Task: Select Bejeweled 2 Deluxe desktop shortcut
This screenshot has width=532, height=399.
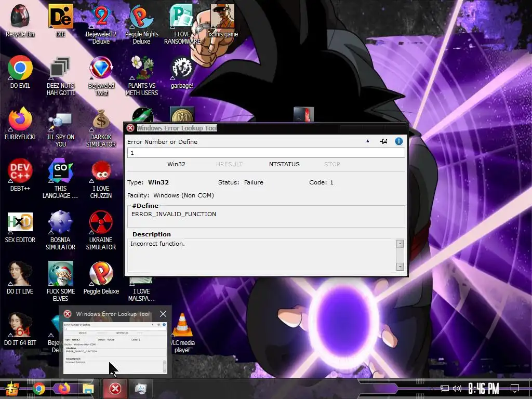Action: click(x=101, y=24)
